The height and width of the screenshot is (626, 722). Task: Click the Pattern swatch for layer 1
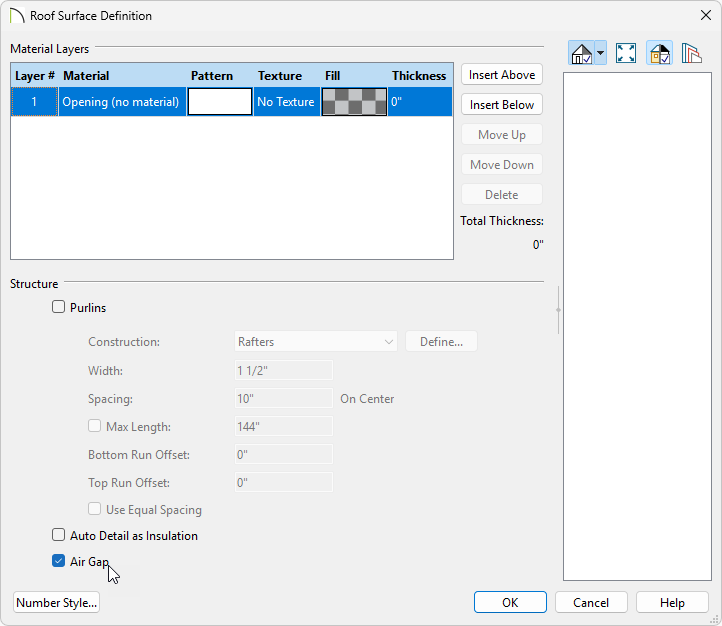220,102
